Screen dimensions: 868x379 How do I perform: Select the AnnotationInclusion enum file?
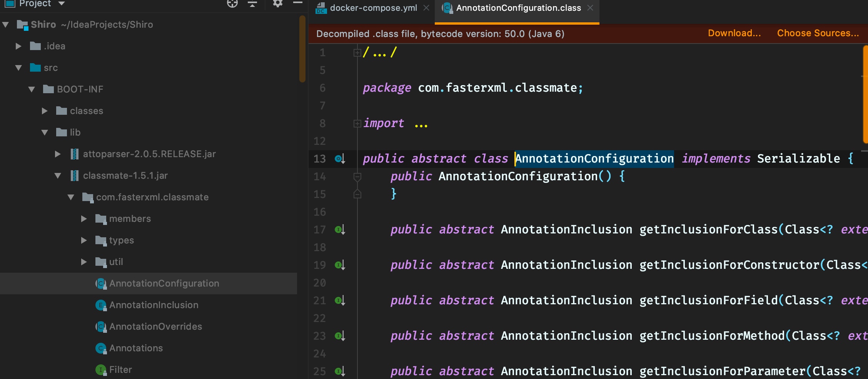click(154, 305)
